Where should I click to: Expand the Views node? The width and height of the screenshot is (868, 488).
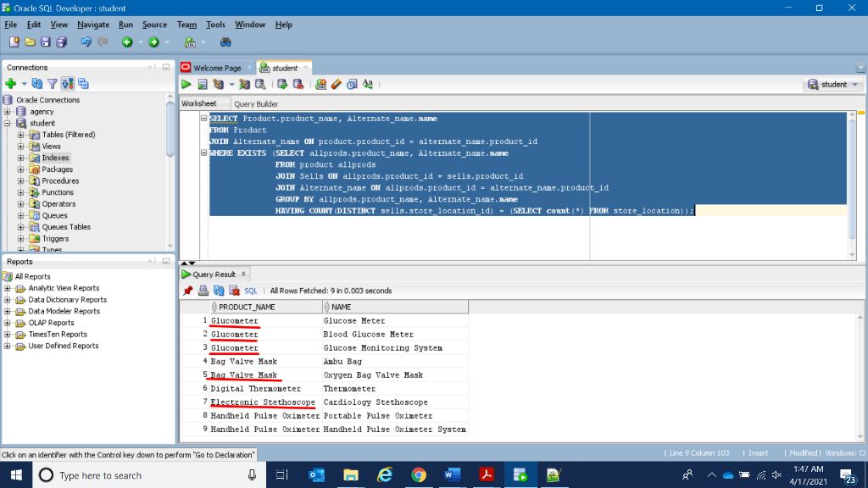tap(20, 146)
